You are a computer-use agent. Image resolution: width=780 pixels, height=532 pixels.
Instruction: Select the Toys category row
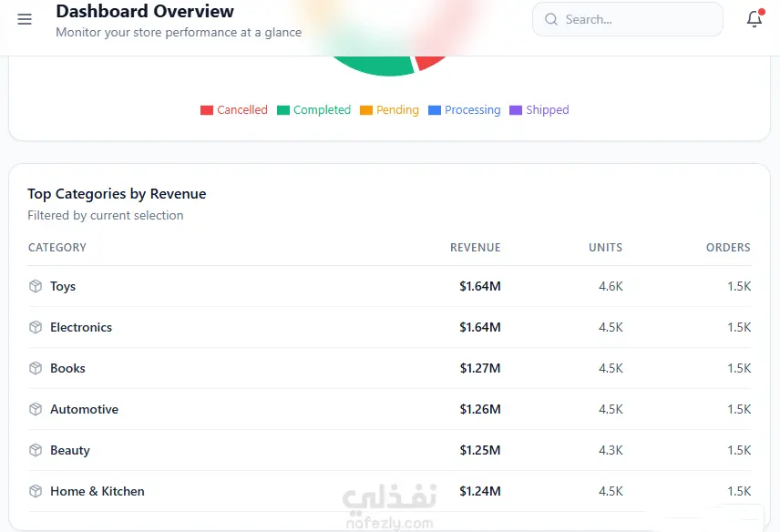[389, 286]
